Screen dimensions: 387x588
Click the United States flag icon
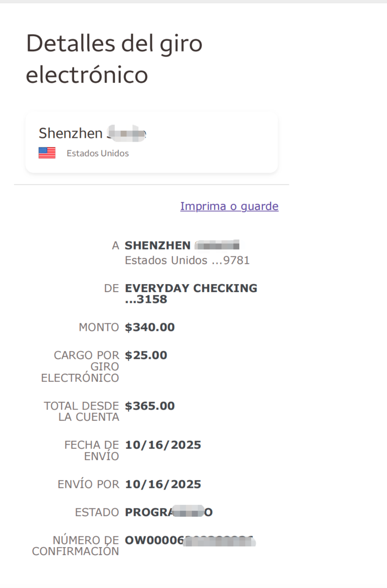[47, 153]
